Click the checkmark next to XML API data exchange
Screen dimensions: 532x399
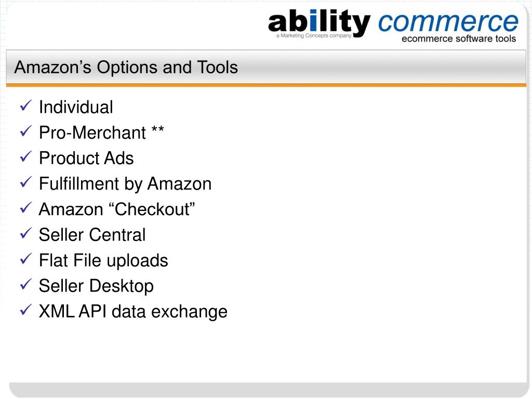pyautogui.click(x=26, y=310)
